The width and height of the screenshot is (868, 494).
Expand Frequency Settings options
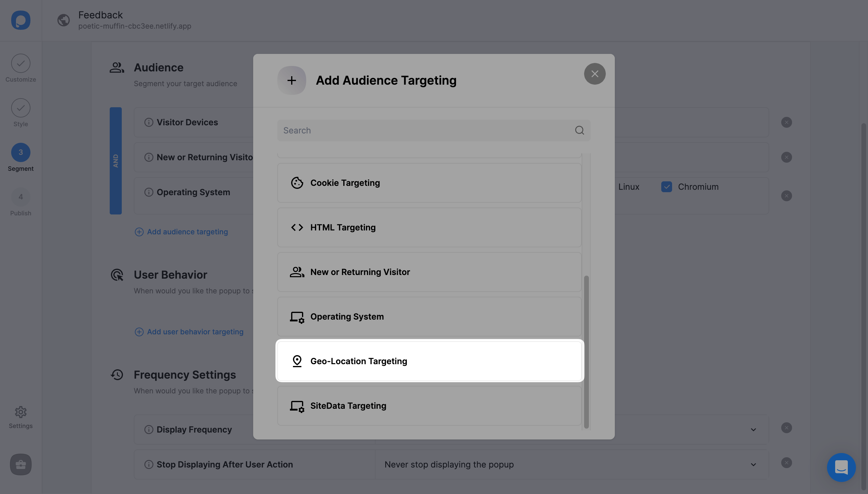pos(754,428)
